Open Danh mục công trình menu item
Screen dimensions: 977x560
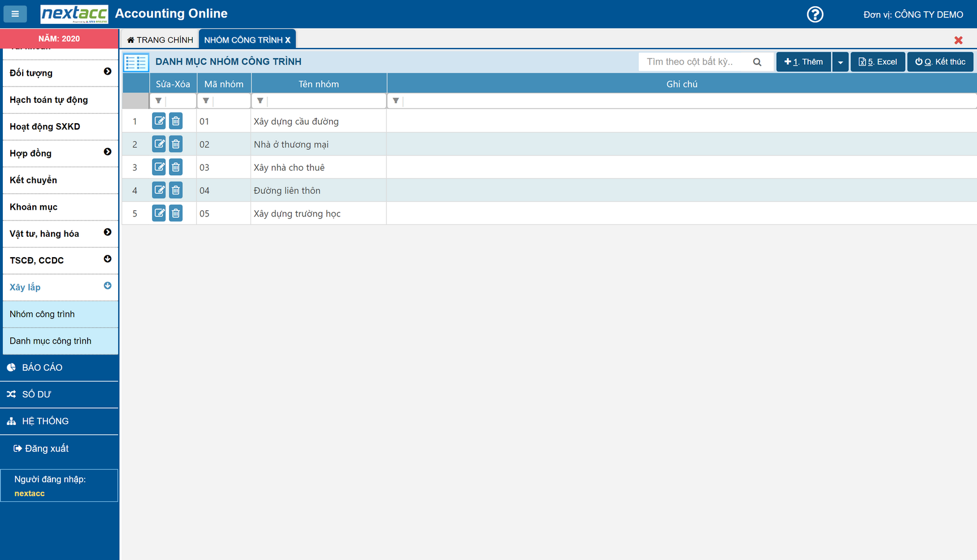coord(50,341)
